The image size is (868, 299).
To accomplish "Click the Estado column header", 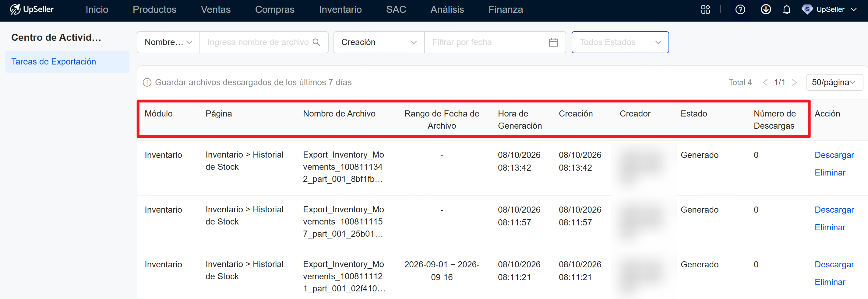I will [693, 114].
